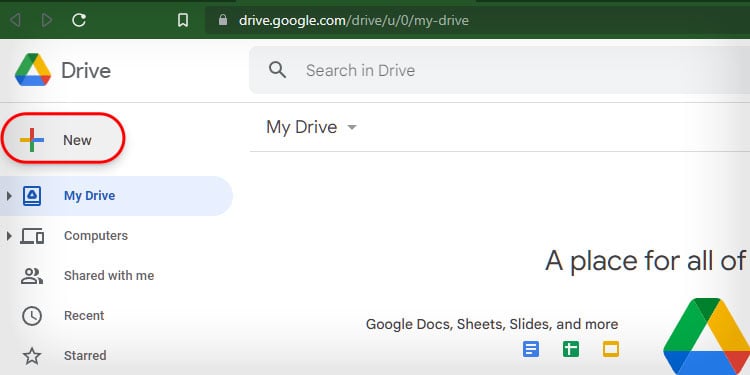This screenshot has height=375, width=750.
Task: Expand the My Drive tree arrow
Action: [x=9, y=196]
